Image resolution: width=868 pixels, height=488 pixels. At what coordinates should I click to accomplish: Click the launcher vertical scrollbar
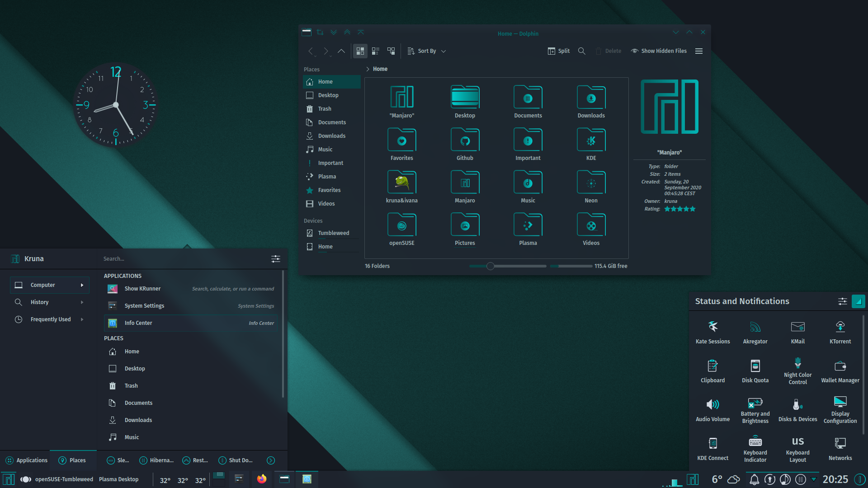pos(283,334)
